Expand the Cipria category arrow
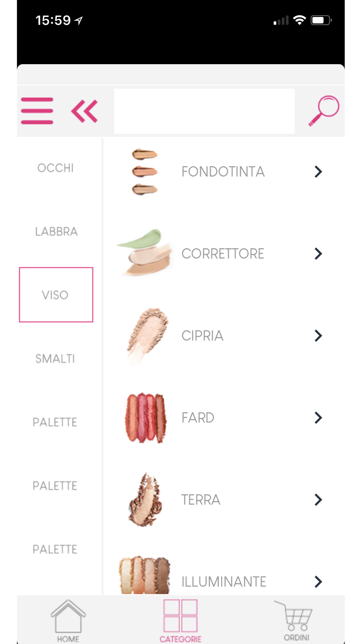Image resolution: width=362 pixels, height=644 pixels. (x=318, y=336)
